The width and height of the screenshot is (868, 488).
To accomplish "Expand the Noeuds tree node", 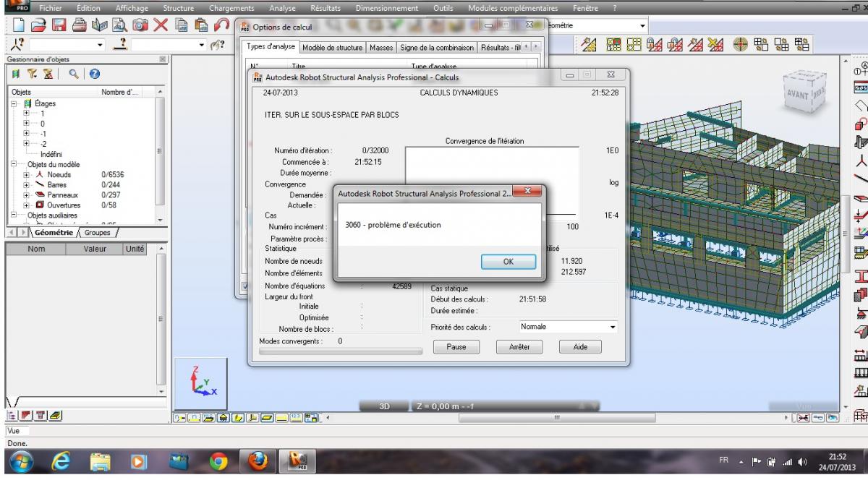I will [27, 174].
